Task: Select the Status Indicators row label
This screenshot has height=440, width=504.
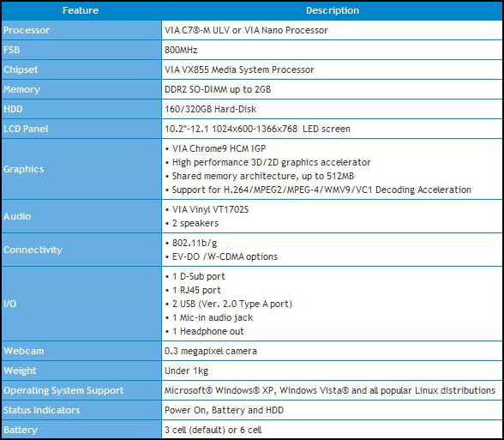Action: [x=41, y=410]
